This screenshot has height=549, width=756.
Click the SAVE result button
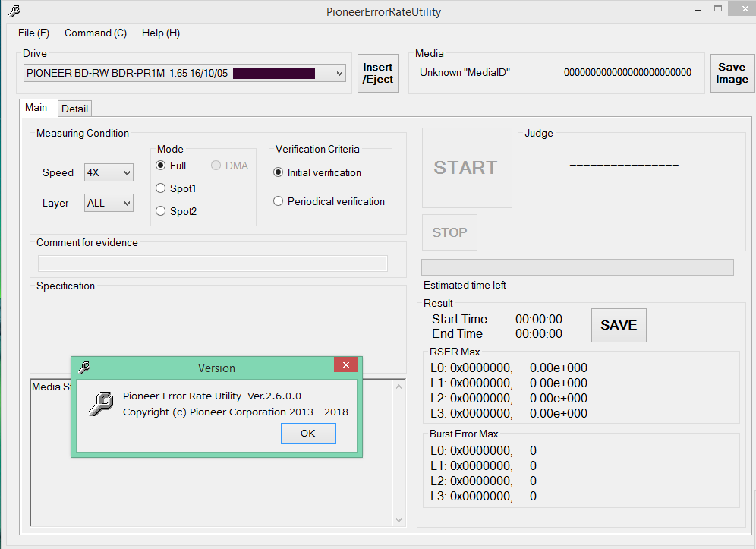click(x=619, y=325)
